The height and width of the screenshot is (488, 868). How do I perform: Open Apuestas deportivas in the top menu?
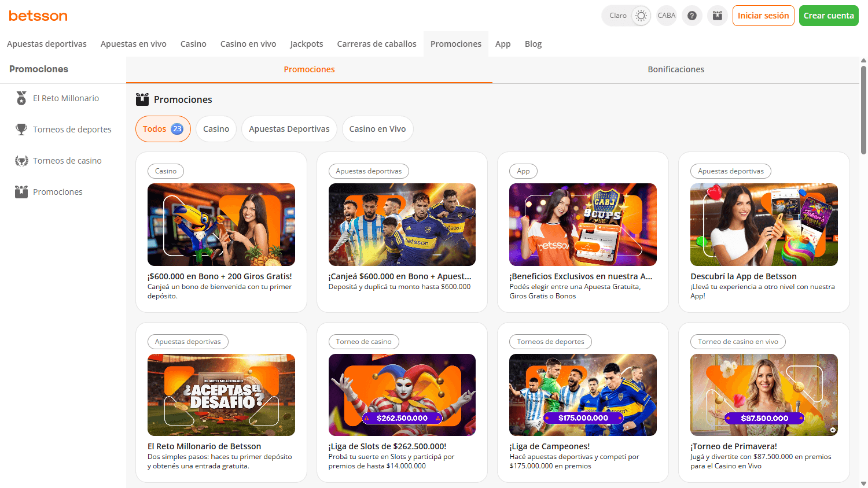point(47,44)
